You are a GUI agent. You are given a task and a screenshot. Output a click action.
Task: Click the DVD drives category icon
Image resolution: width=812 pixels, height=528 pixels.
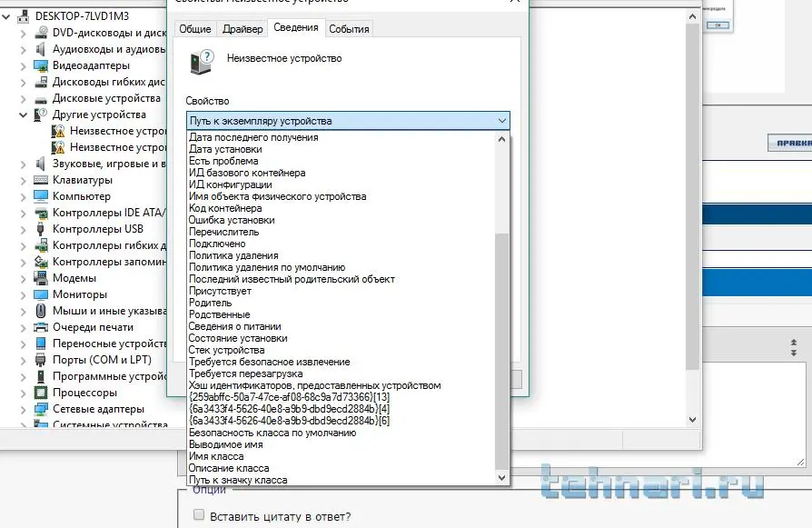coord(41,33)
